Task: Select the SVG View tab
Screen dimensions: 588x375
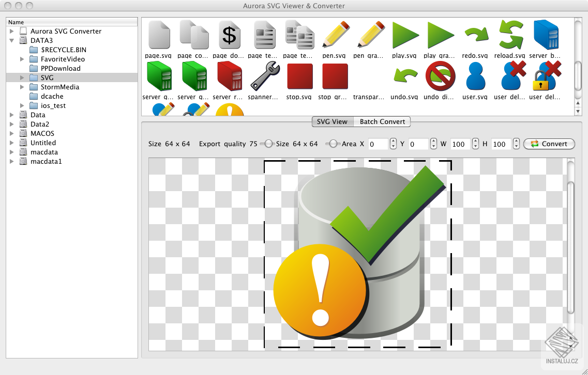Action: pos(332,122)
